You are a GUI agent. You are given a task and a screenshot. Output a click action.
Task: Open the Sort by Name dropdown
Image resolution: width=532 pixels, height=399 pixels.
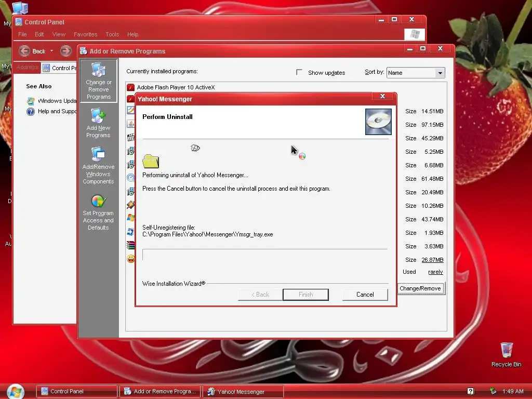click(440, 73)
